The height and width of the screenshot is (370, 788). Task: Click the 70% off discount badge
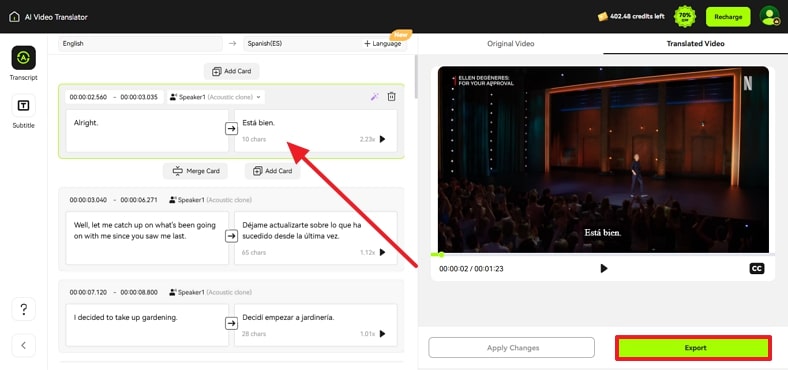tap(684, 17)
